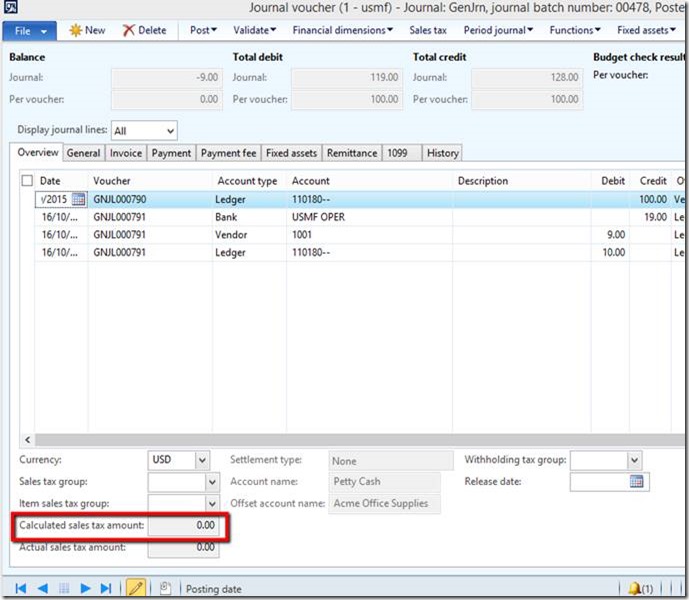Screen dimensions: 689x600
Task: Expand the Sales tax group dropdown
Action: [x=212, y=482]
